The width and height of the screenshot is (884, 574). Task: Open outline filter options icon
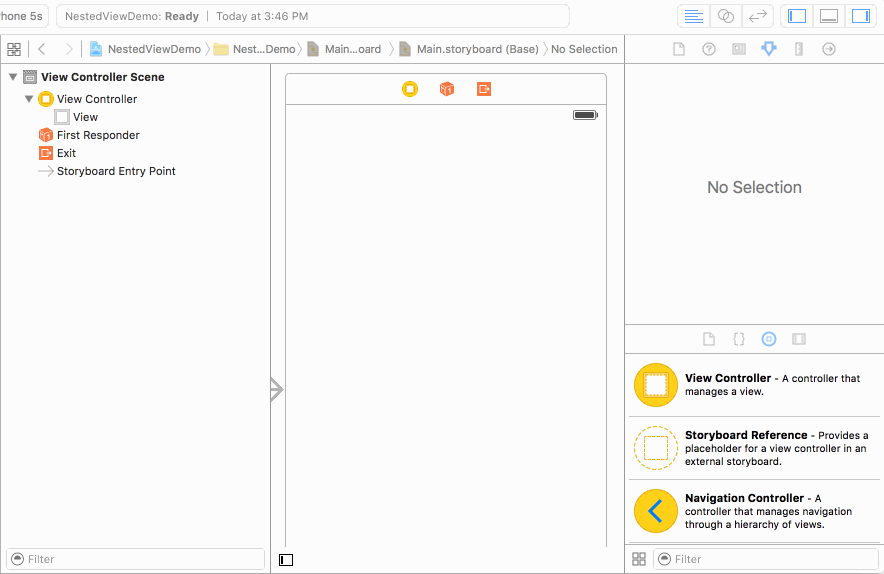[x=17, y=559]
